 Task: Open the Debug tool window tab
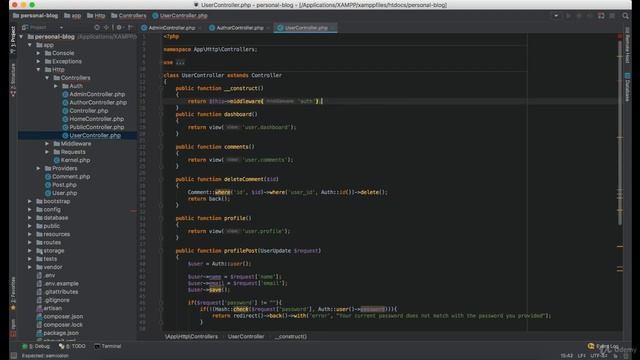click(x=36, y=346)
